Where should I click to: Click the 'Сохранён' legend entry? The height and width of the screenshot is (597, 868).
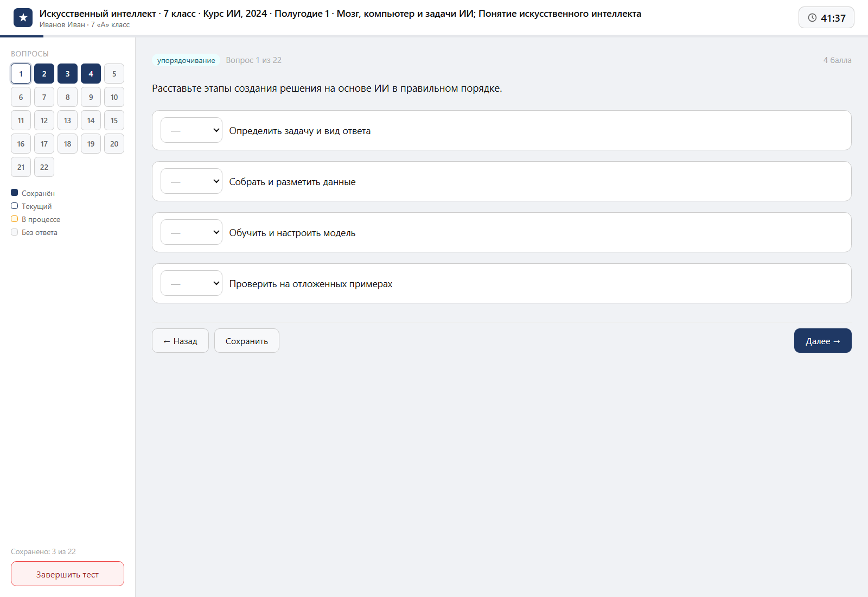click(33, 193)
